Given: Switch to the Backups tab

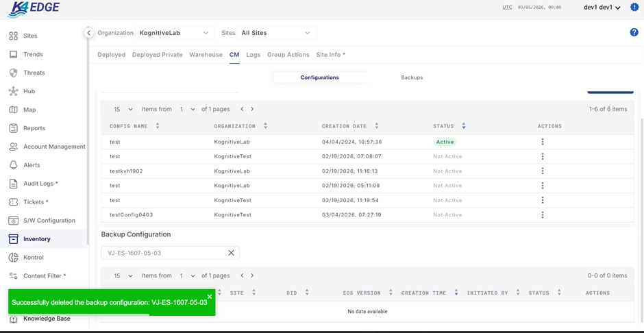Looking at the screenshot, I should pyautogui.click(x=412, y=77).
